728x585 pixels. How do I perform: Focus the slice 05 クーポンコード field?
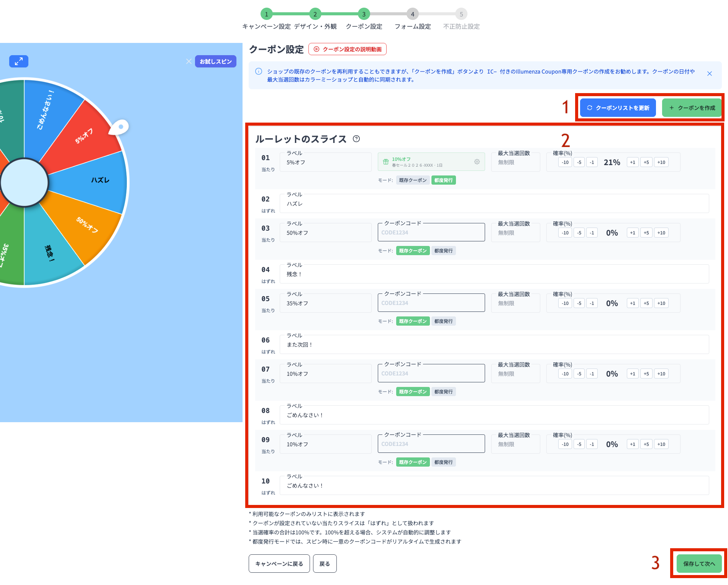point(431,303)
